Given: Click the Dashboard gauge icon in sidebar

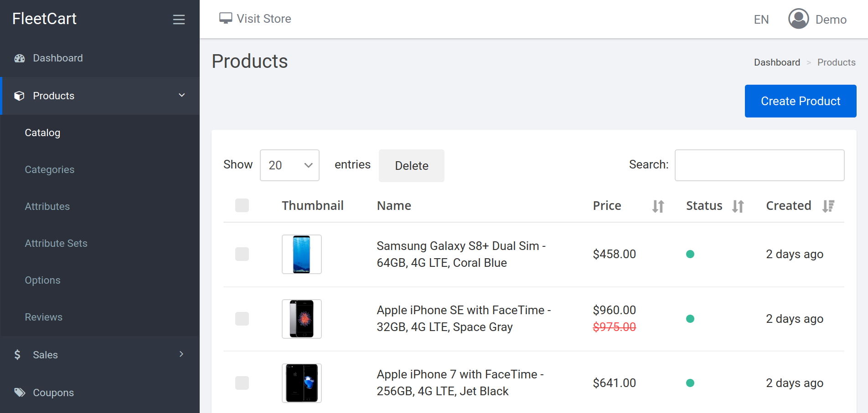Looking at the screenshot, I should coord(20,58).
